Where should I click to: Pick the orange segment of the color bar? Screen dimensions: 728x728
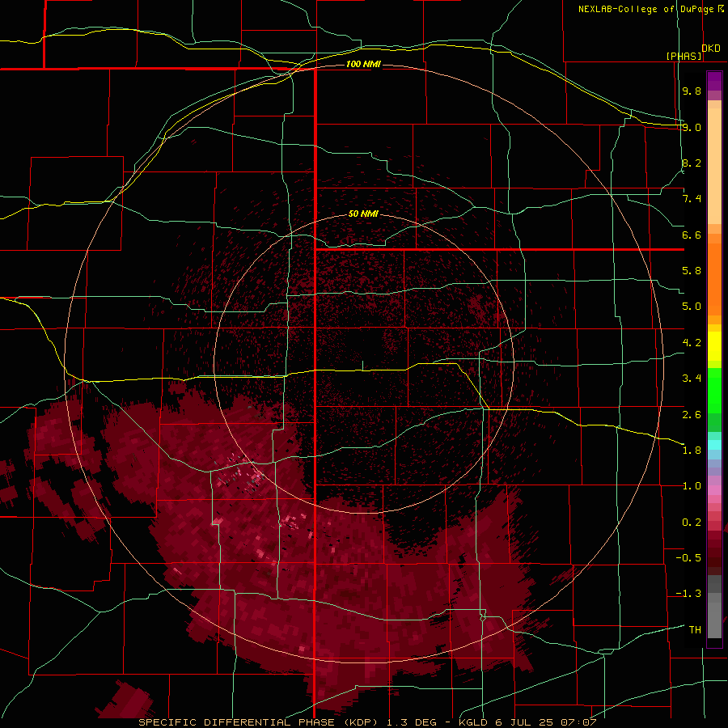click(714, 280)
